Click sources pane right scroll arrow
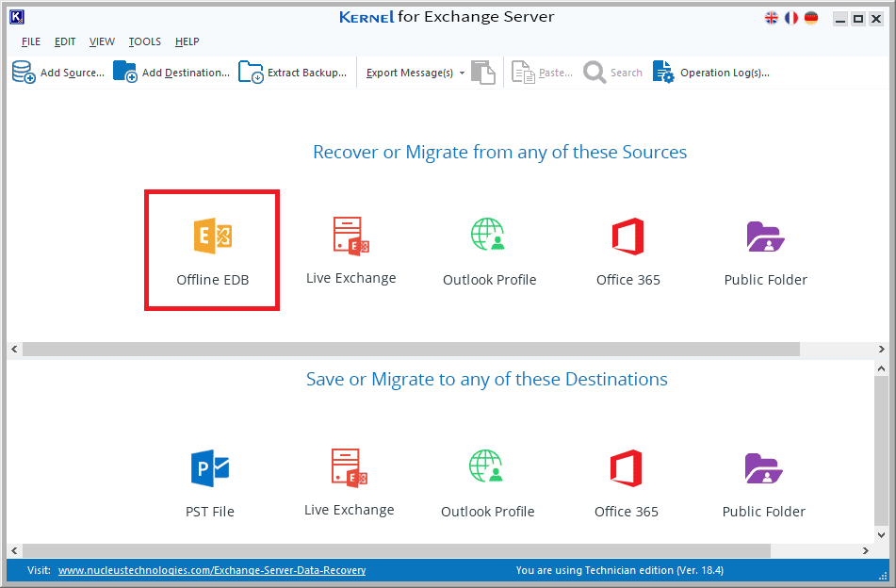 point(881,350)
